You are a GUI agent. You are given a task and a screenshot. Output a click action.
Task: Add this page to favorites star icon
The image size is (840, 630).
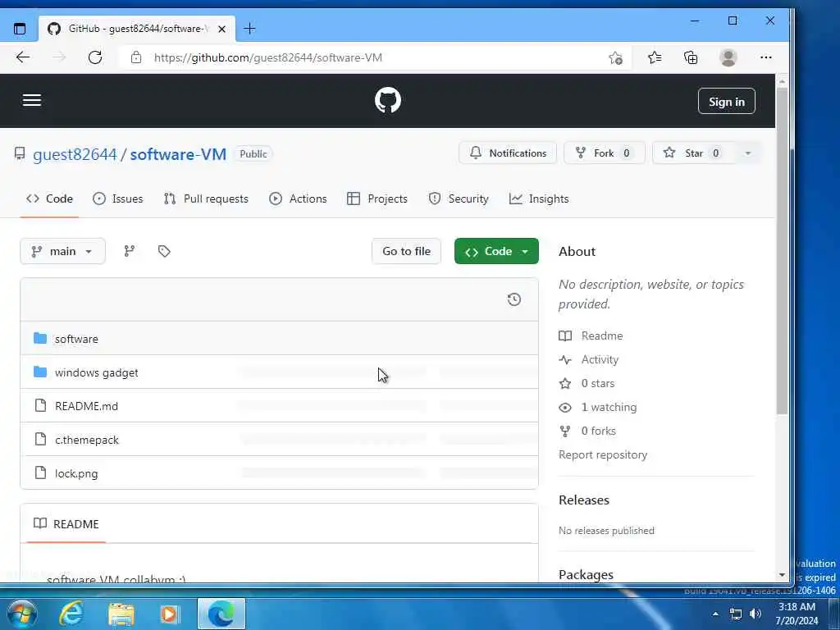point(615,57)
